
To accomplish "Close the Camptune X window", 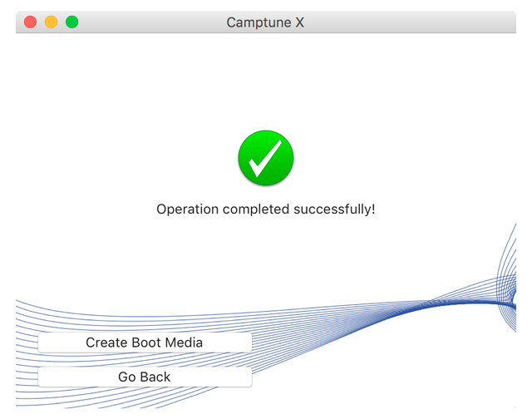I will tap(31, 22).
